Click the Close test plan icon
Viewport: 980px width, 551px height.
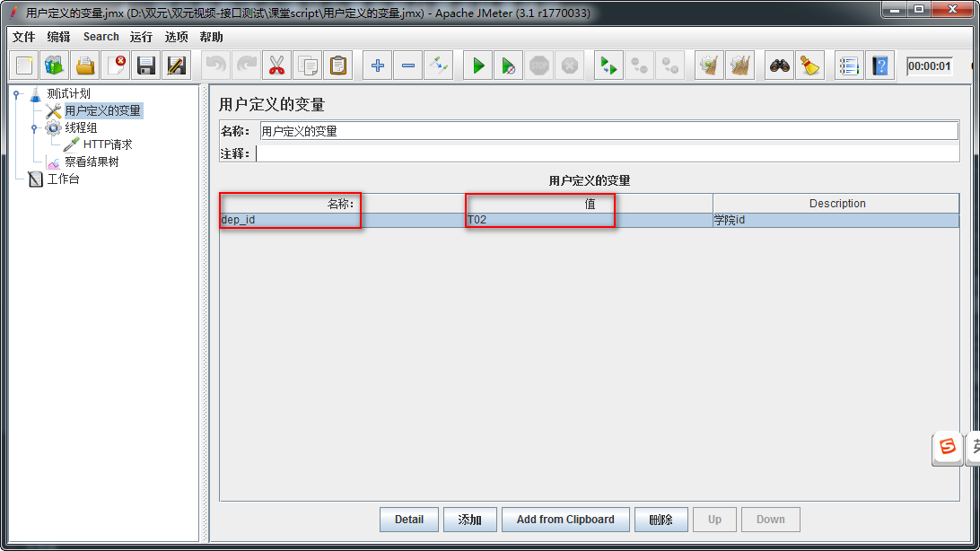point(117,66)
